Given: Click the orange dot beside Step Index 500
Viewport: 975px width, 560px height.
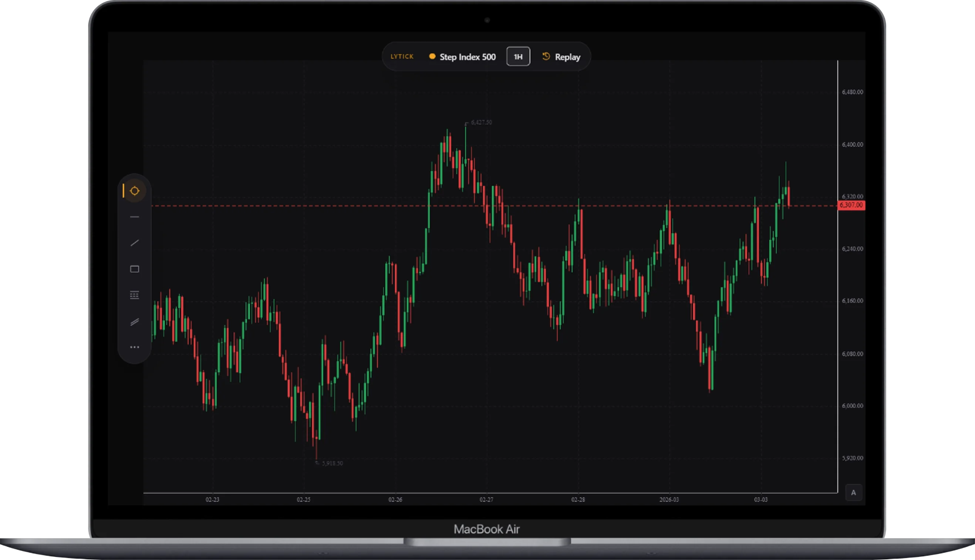Looking at the screenshot, I should (432, 57).
